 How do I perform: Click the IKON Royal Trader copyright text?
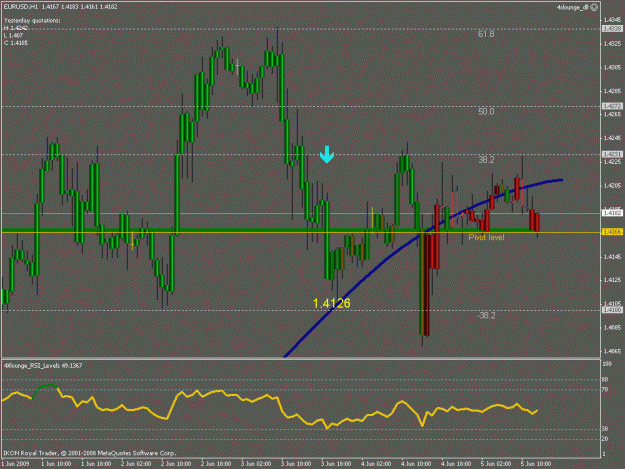[x=90, y=453]
